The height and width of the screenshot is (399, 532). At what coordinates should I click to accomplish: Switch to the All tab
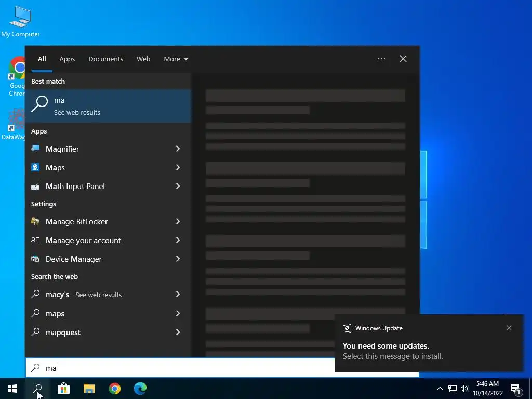coord(42,59)
